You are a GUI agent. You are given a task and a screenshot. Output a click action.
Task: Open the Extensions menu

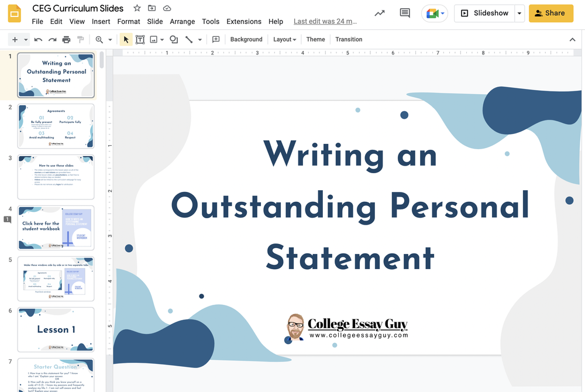pyautogui.click(x=244, y=21)
